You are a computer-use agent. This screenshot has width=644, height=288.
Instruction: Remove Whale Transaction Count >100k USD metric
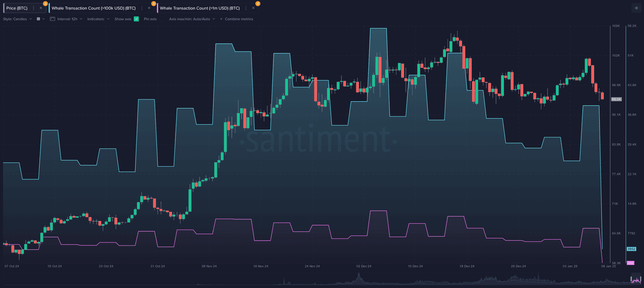(149, 8)
